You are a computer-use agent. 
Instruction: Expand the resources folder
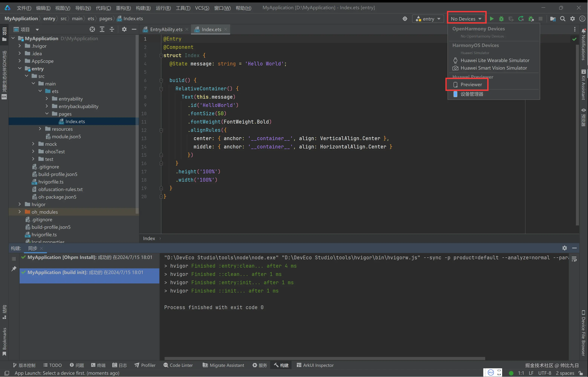pyautogui.click(x=40, y=129)
